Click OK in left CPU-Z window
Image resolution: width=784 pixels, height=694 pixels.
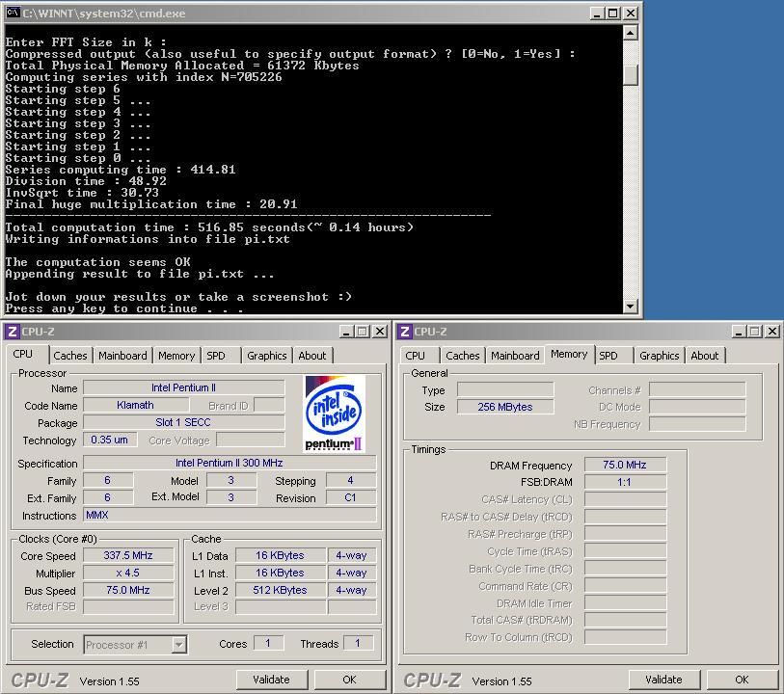pyautogui.click(x=349, y=680)
